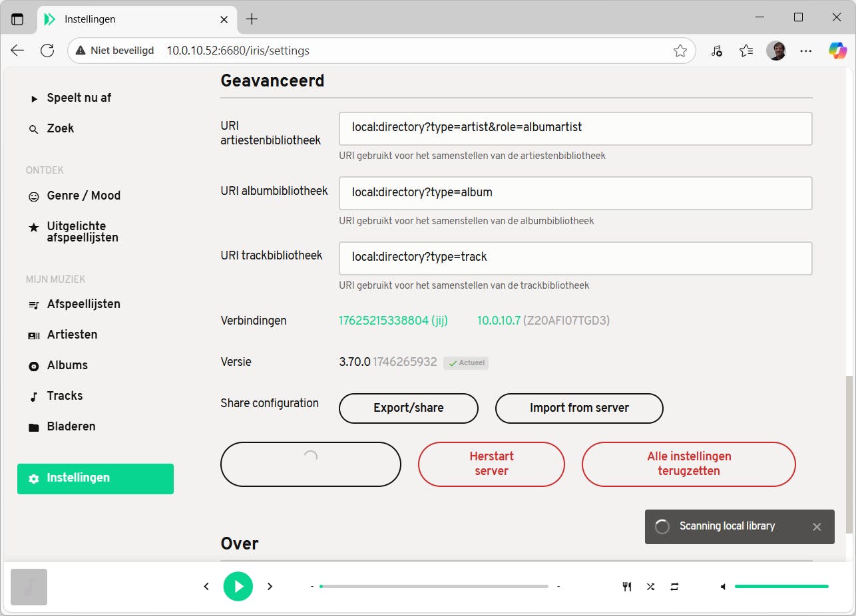856x616 pixels.
Task: Toggle shuffle mode
Action: click(x=650, y=586)
